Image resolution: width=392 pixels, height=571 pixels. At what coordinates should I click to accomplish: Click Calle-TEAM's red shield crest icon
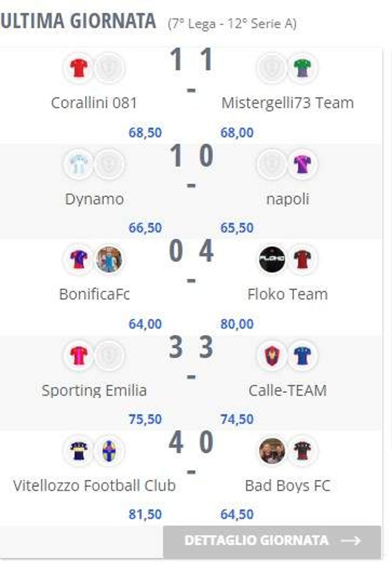[272, 355]
